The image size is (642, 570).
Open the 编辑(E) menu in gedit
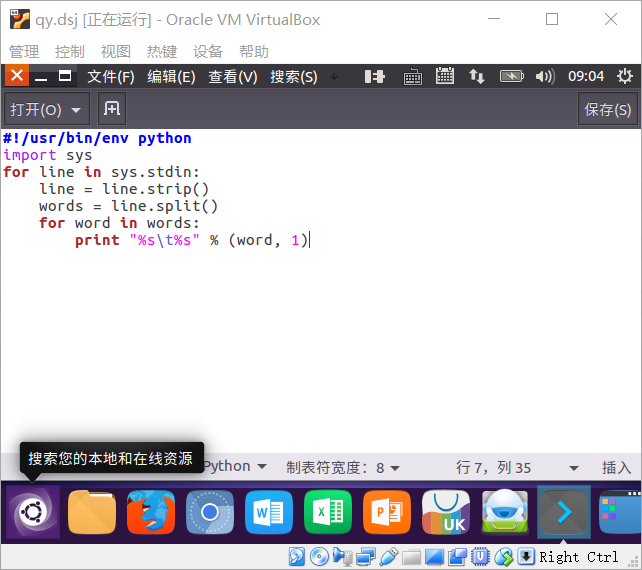coord(171,77)
